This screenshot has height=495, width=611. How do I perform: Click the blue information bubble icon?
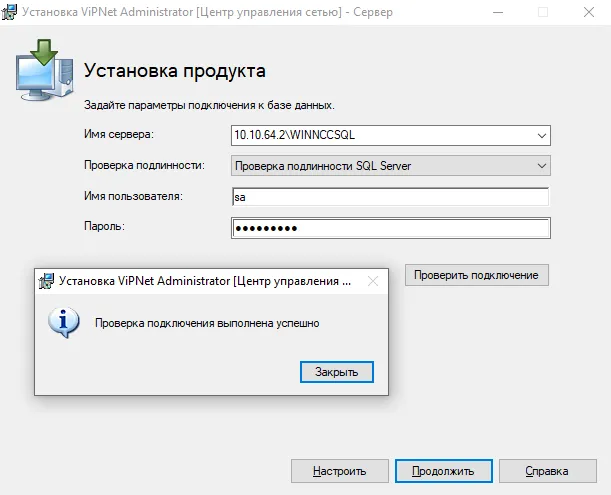coord(64,322)
